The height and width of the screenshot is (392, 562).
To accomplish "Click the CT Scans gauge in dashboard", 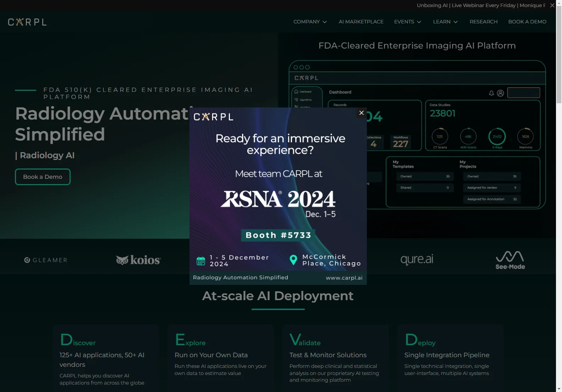I will (x=440, y=138).
